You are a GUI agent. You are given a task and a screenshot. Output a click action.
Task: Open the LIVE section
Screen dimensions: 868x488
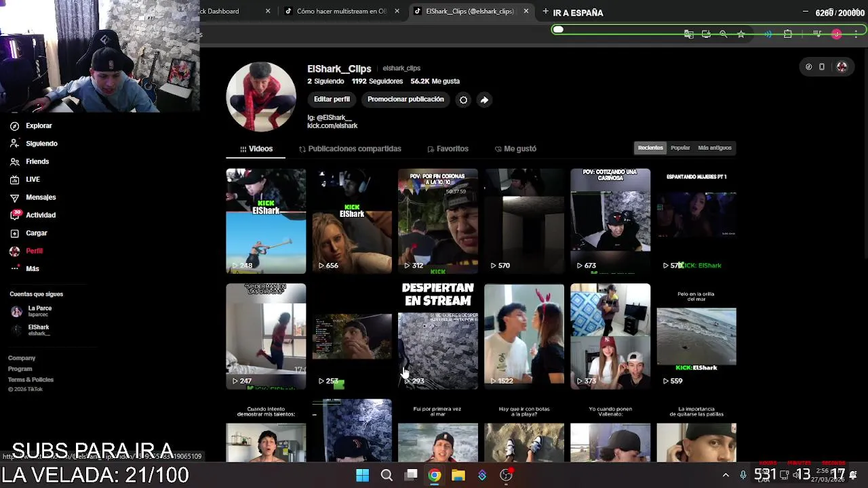coord(25,180)
